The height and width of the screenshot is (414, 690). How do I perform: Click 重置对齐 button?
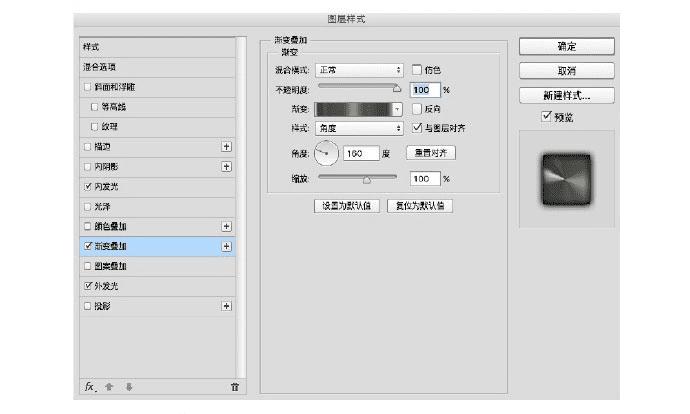[x=431, y=153]
